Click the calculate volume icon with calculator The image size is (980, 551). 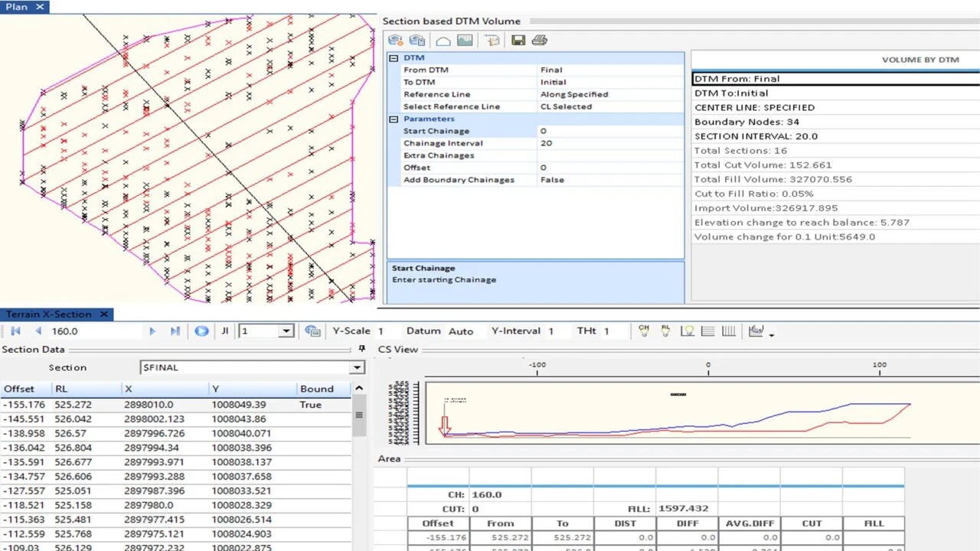(x=417, y=41)
